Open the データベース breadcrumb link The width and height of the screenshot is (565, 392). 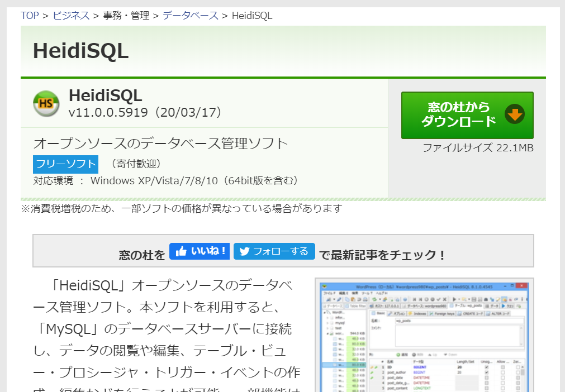coord(190,16)
